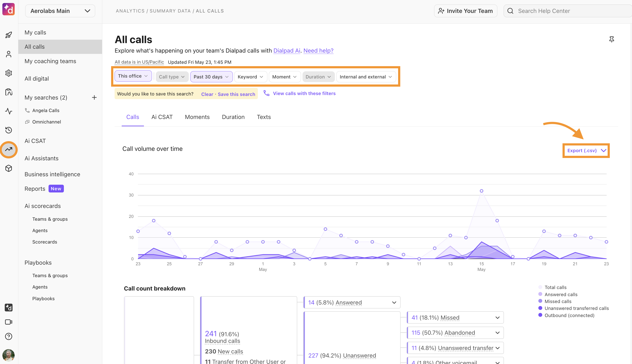Viewport: 632px width, 364px height.
Task: Toggle the Total calls legend swatch
Action: 540,287
